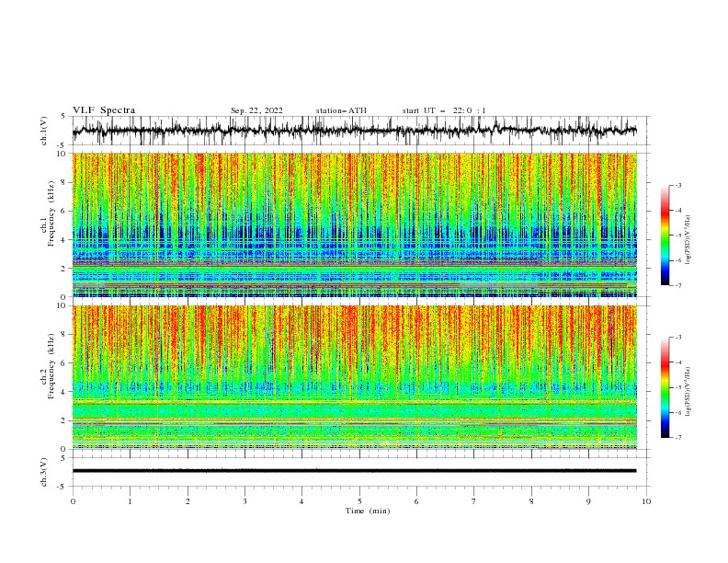Click the "Time (min)" x-axis label

click(368, 511)
